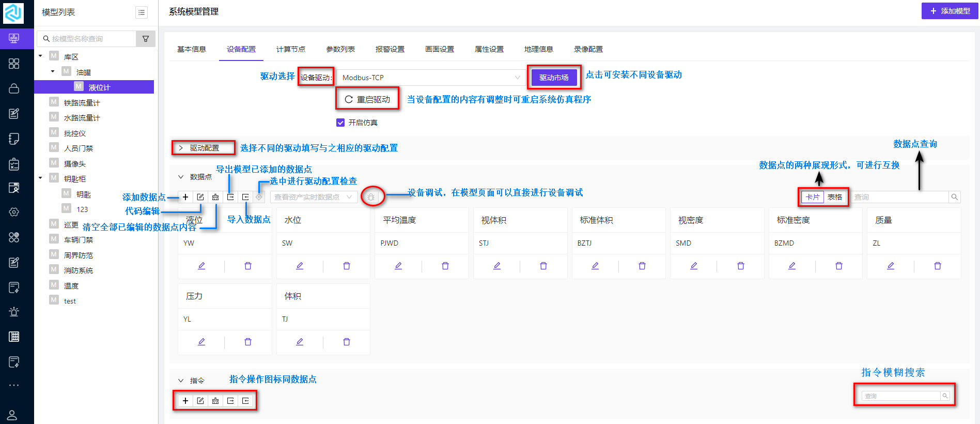
Task: Edit the 水位 data point card
Action: pyautogui.click(x=300, y=266)
